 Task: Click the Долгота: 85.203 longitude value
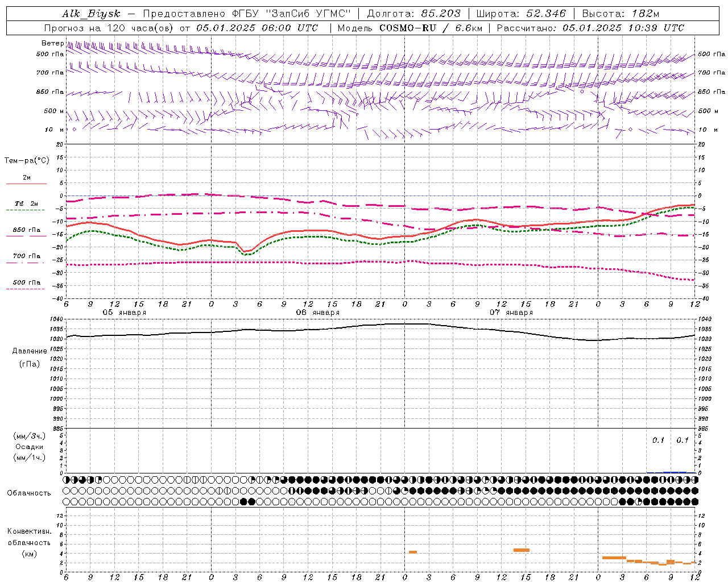pos(414,14)
